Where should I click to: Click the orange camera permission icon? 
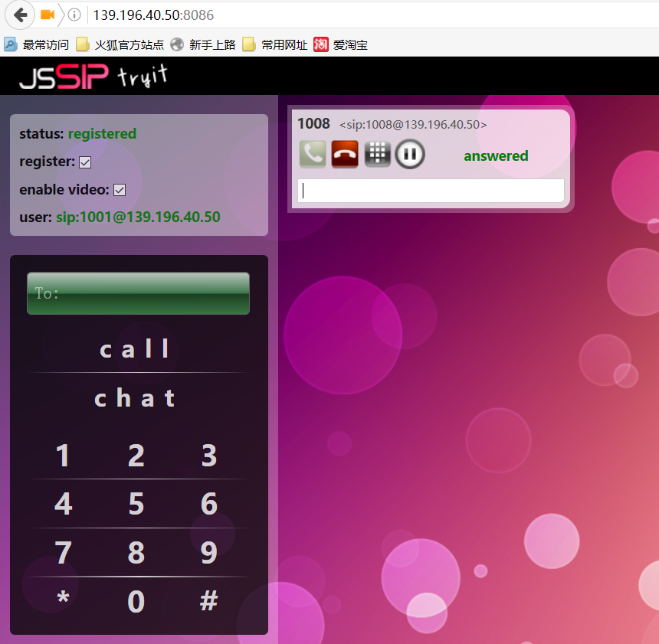click(48, 15)
